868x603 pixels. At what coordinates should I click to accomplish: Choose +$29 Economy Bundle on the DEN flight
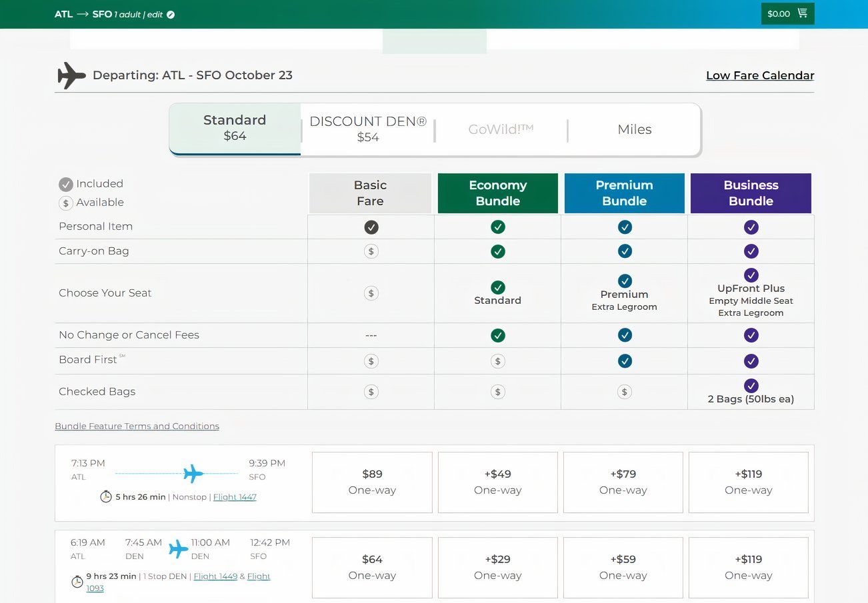coord(497,568)
